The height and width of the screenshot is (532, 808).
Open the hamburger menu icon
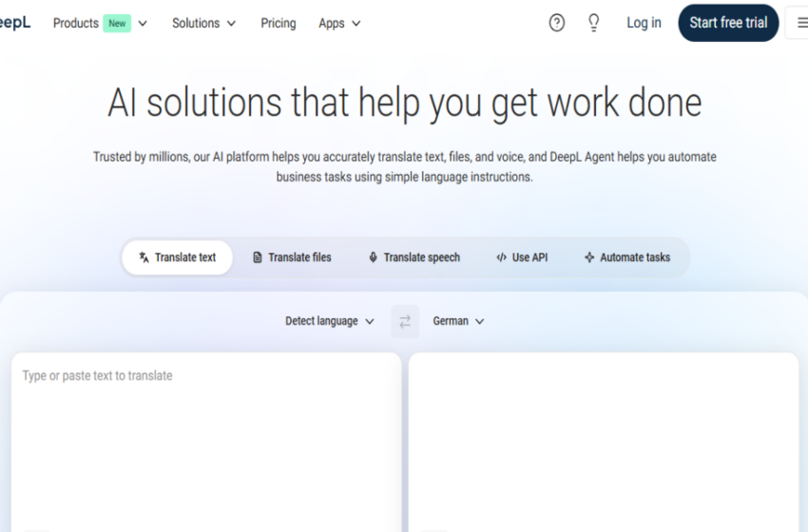click(x=797, y=23)
